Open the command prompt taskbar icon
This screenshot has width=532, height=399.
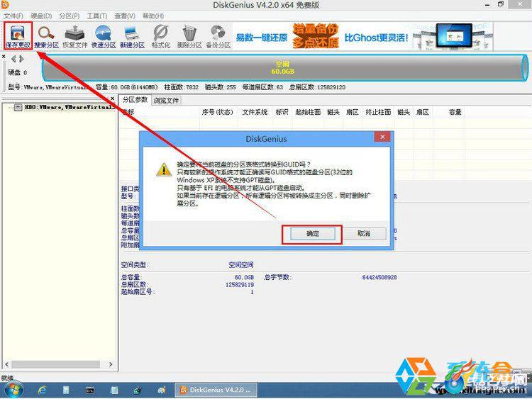(x=89, y=390)
